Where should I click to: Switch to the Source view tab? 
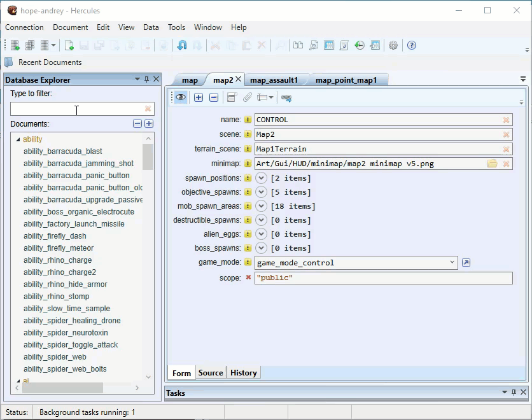pos(211,373)
